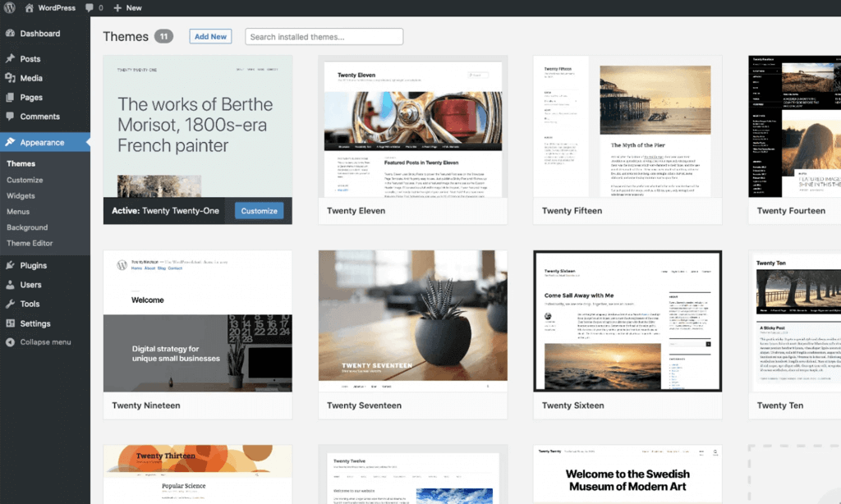The width and height of the screenshot is (841, 504).
Task: Click the WordPress logo icon in admin bar
Action: [x=10, y=8]
